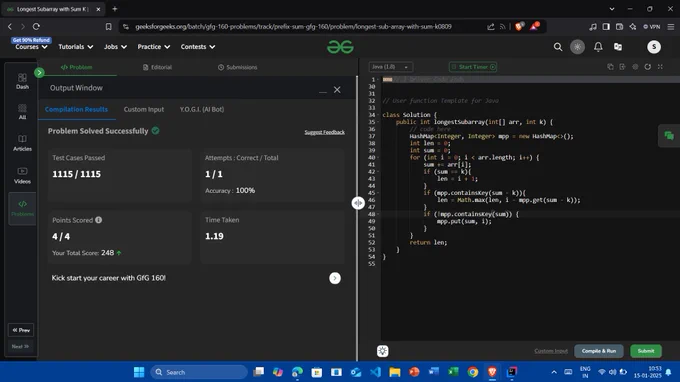Open the notifications bell

[598, 47]
